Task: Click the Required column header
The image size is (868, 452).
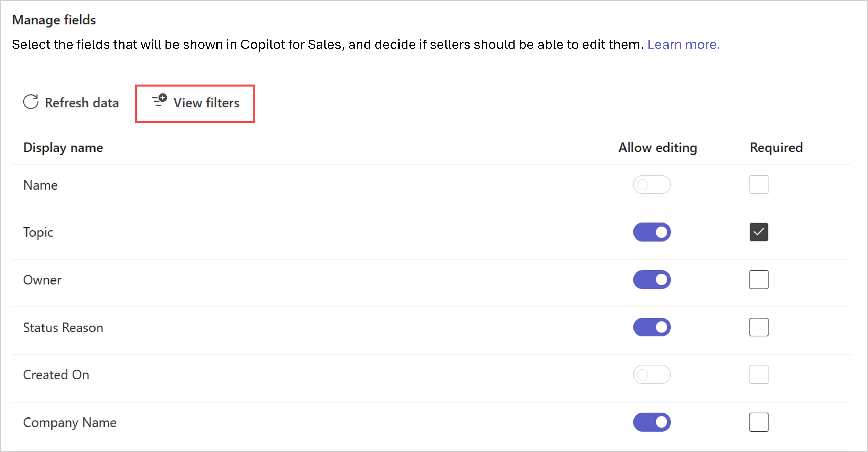Action: coord(776,147)
